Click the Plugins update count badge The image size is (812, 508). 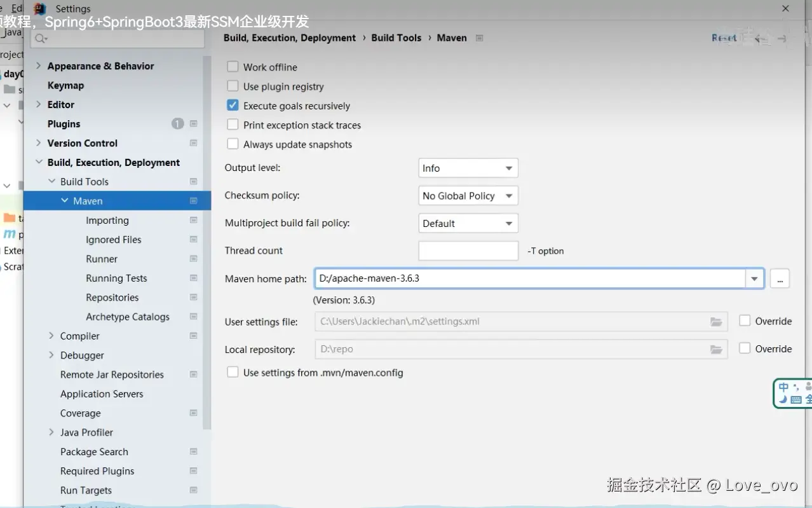point(178,124)
